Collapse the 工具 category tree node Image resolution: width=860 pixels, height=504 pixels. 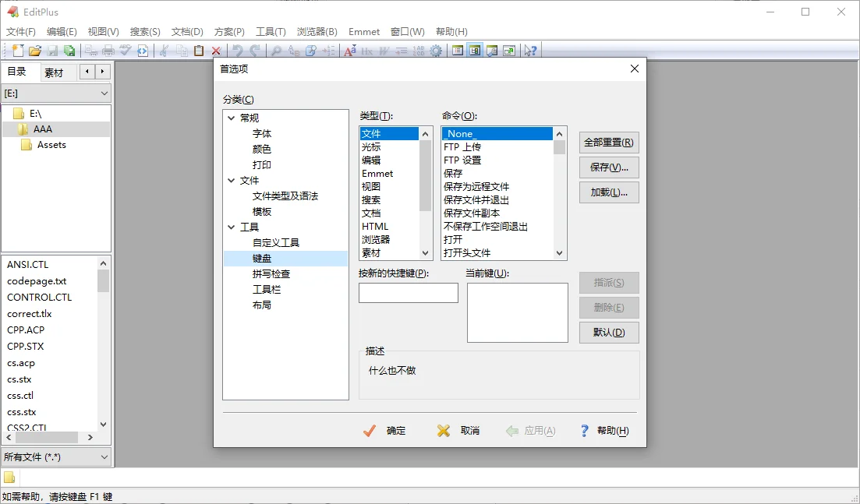(232, 227)
